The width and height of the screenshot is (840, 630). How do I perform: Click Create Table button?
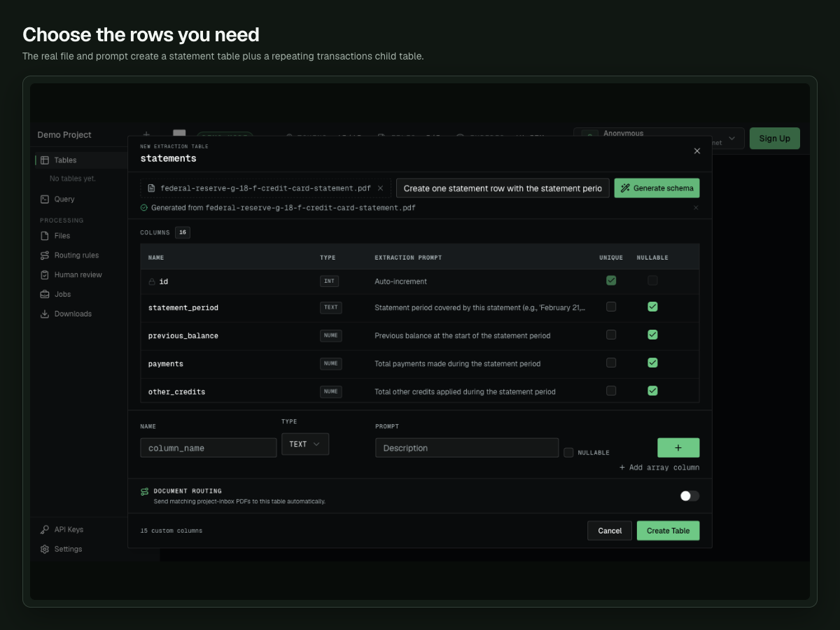(668, 531)
